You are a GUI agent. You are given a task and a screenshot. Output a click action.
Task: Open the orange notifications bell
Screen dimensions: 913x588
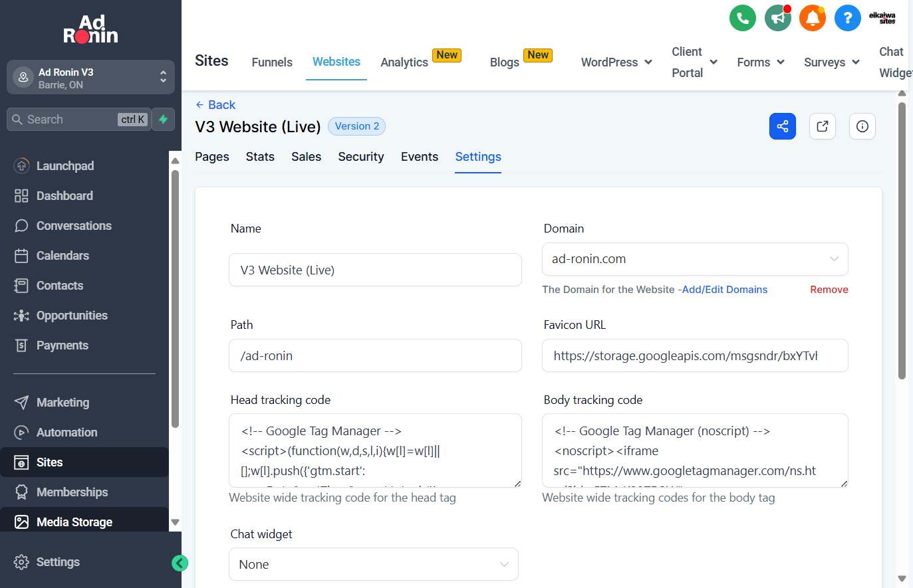pyautogui.click(x=813, y=18)
